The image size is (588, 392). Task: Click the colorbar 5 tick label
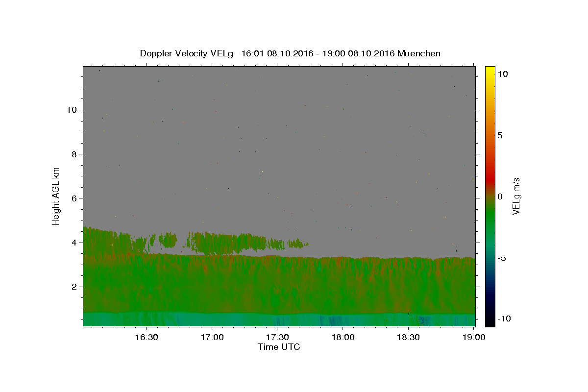[x=500, y=135]
